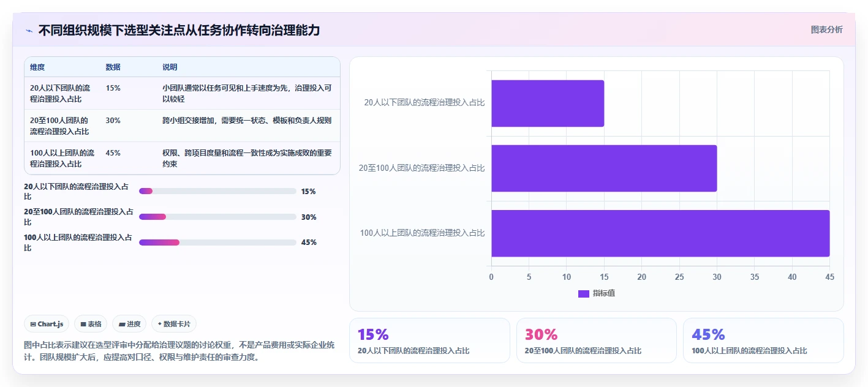Click the 45% cell in the table

click(113, 153)
